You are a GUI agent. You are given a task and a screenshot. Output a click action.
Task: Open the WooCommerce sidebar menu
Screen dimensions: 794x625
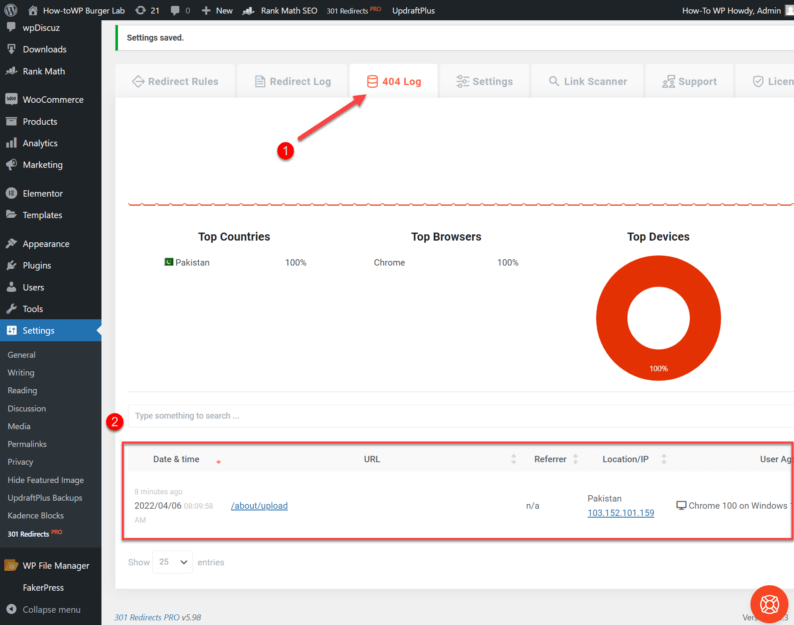coord(51,99)
